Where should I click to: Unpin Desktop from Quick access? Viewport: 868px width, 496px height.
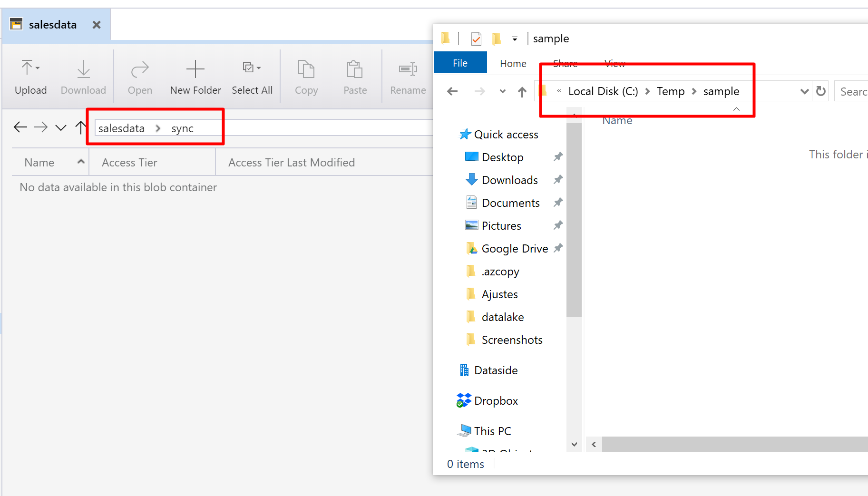tap(558, 156)
